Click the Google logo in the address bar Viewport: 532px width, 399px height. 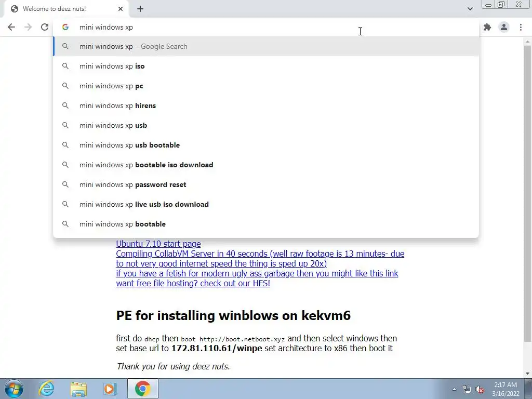pos(65,27)
